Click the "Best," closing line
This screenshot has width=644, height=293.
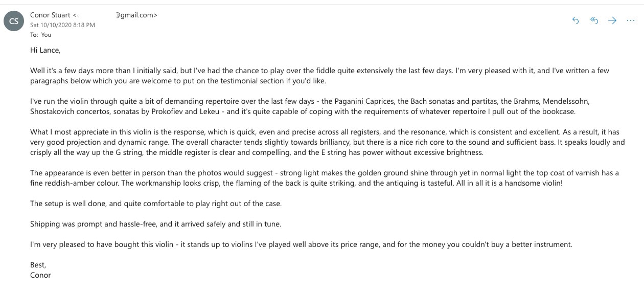38,265
